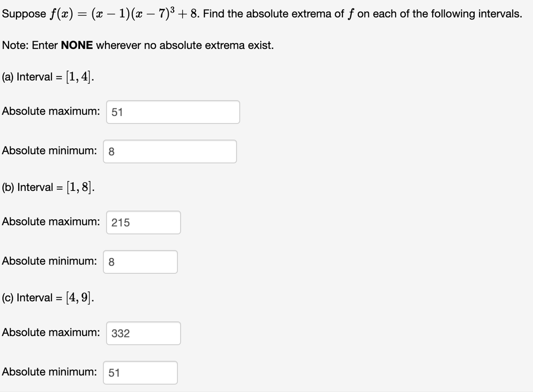This screenshot has height=392, width=533.
Task: Select the part (b) absolute maximum field showing 215
Action: (143, 222)
